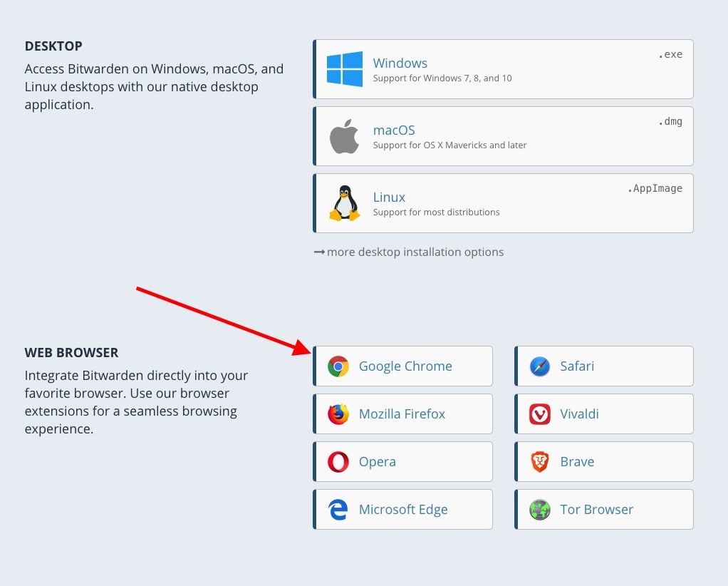Choose the Safari extension text
The height and width of the screenshot is (586, 728).
(577, 366)
